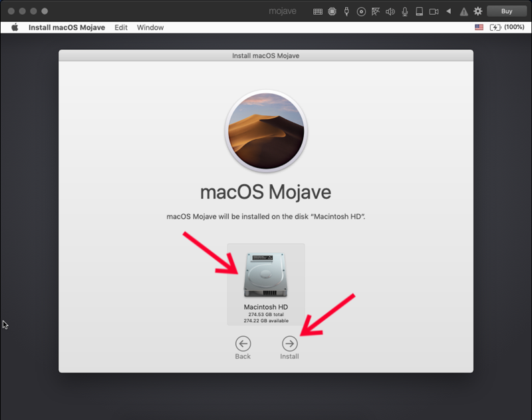532x420 pixels.
Task: Toggle the microphone icon
Action: tap(404, 11)
